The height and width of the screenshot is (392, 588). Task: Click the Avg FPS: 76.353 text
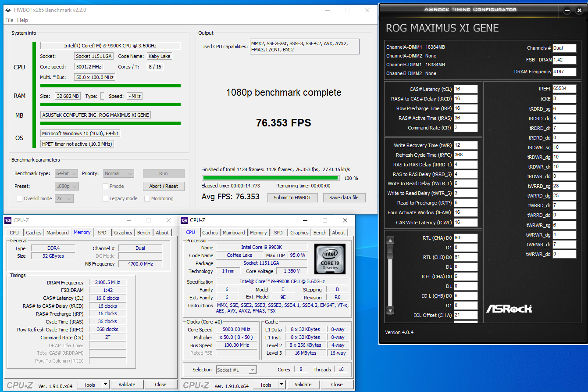(x=231, y=197)
